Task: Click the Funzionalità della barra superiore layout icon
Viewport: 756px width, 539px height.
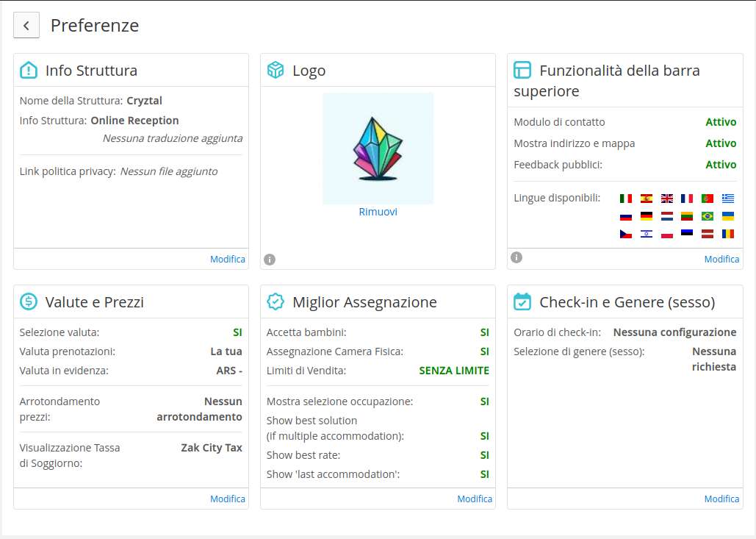Action: 522,71
